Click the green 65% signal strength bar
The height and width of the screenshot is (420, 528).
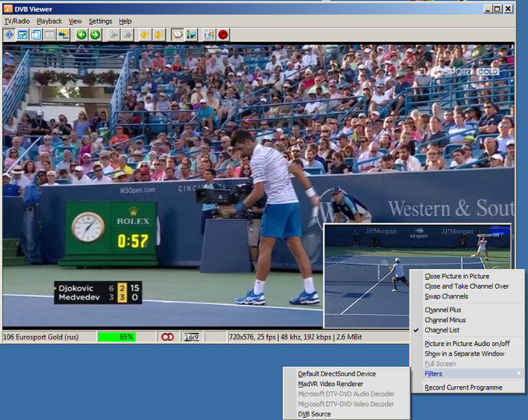click(117, 337)
